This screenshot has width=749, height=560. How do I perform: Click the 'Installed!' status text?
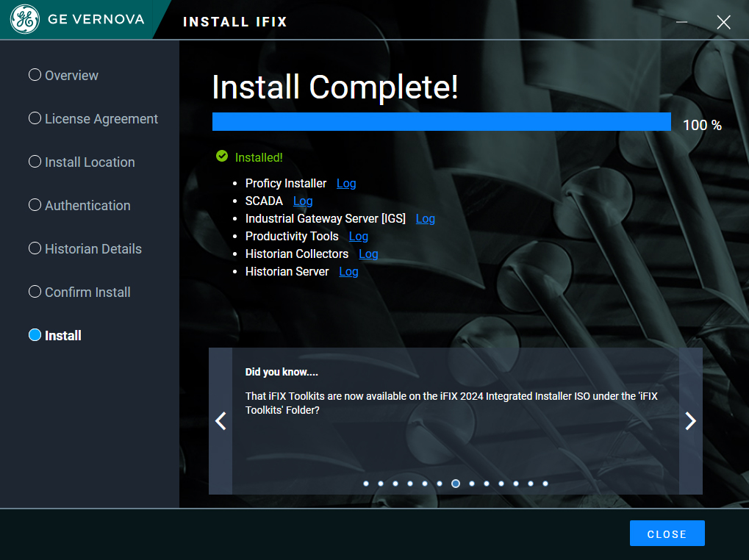pyautogui.click(x=259, y=157)
